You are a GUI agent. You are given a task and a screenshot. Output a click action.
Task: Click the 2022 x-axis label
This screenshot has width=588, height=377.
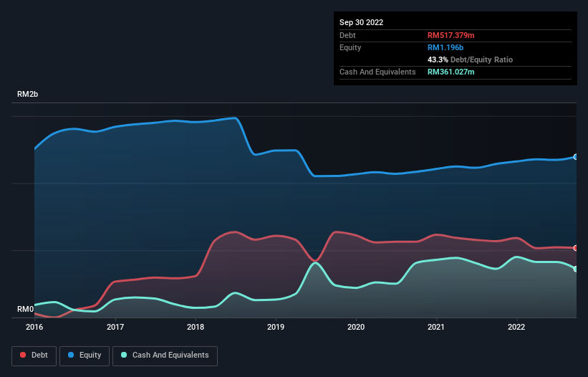point(516,327)
